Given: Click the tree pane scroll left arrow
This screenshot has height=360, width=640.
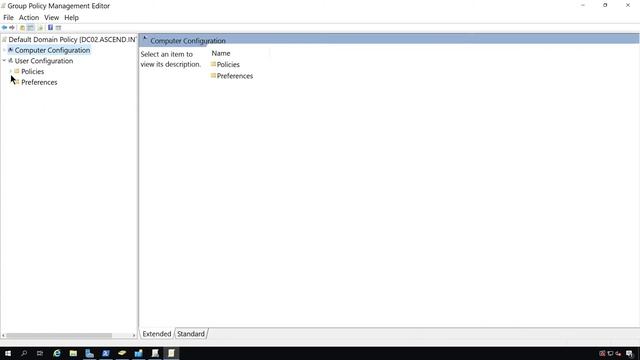Looking at the screenshot, I should coord(3,336).
